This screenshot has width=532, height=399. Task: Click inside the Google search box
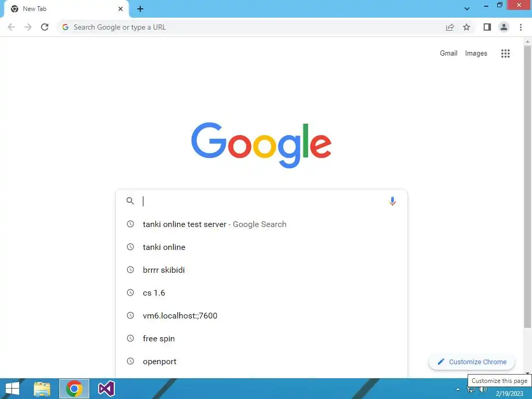[261, 201]
